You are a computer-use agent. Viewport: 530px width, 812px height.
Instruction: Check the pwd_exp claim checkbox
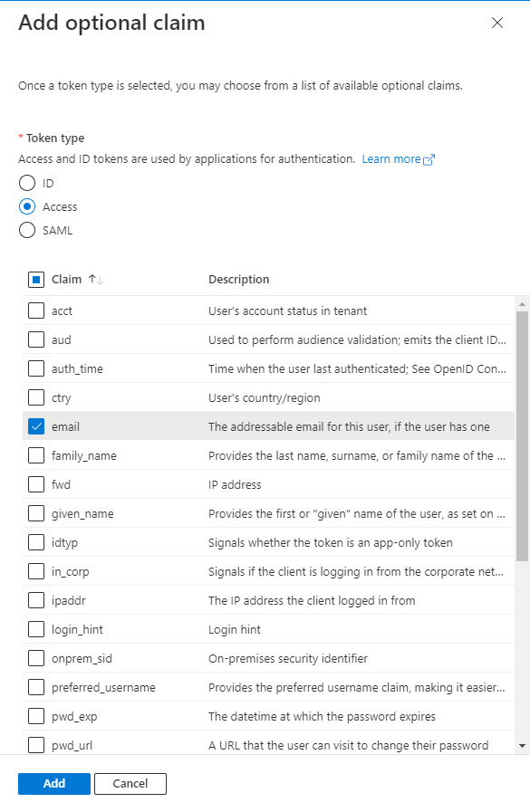tap(35, 717)
